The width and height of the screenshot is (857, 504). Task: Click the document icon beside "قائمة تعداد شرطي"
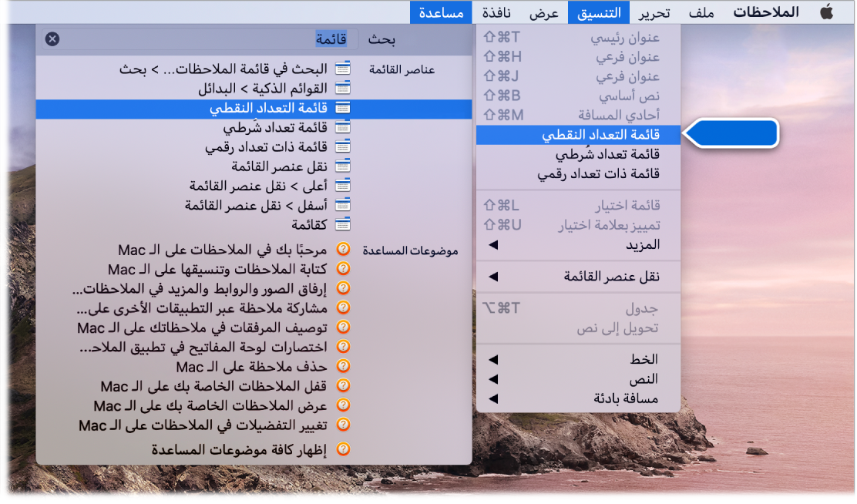[x=342, y=126]
